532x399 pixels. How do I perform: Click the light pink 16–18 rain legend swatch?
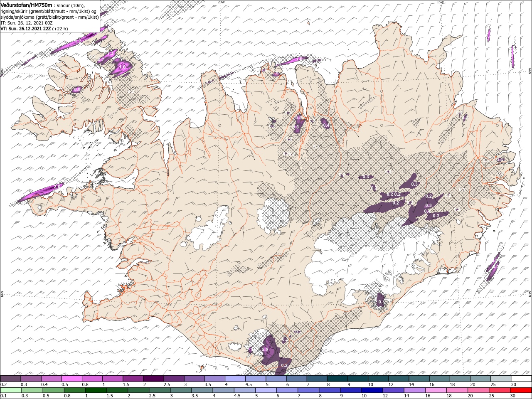(435, 390)
